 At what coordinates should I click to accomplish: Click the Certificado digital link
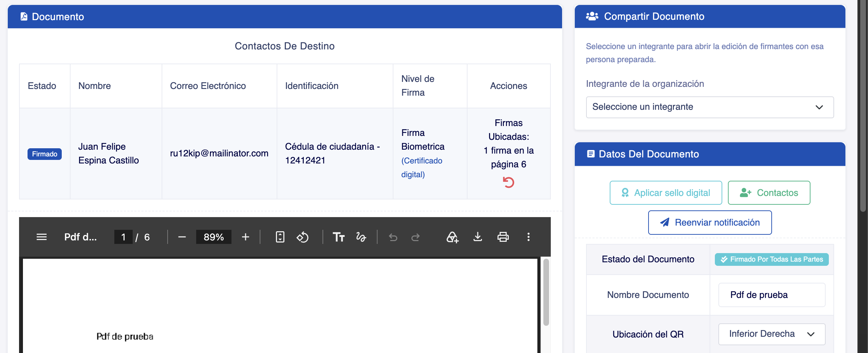422,168
